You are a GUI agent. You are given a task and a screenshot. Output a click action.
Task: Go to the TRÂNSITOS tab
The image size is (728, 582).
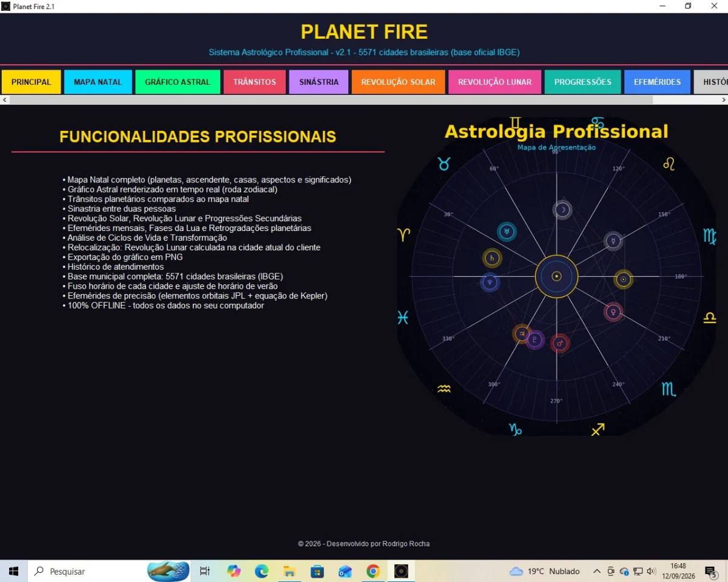tap(255, 82)
